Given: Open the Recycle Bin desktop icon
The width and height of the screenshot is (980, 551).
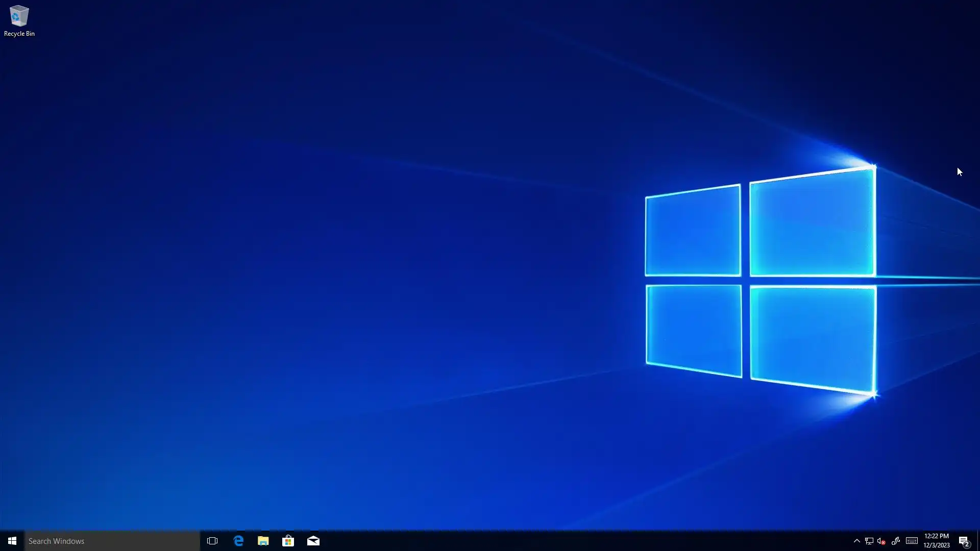Looking at the screenshot, I should click(19, 16).
